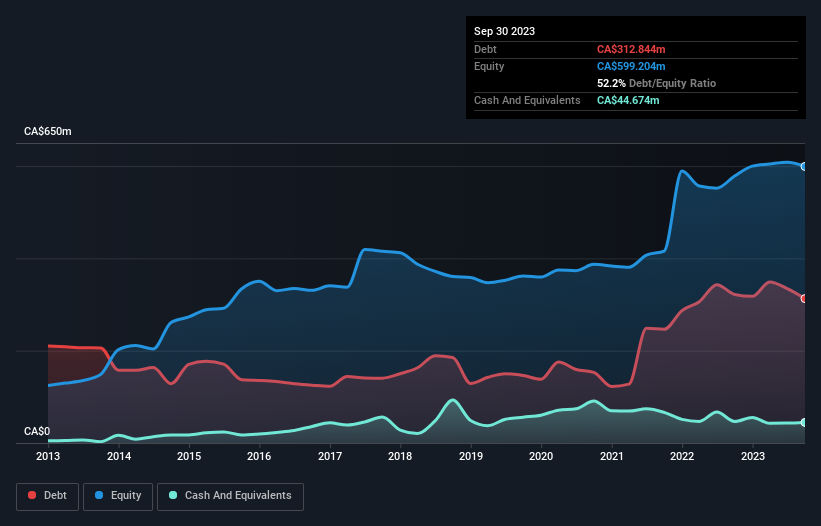Click the 2020 x-axis label
Image resolution: width=821 pixels, height=526 pixels.
(541, 456)
